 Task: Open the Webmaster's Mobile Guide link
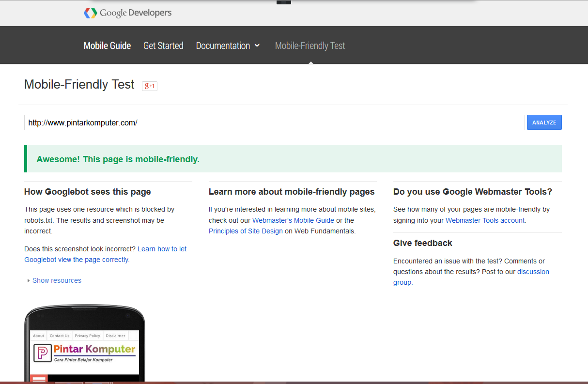(293, 220)
